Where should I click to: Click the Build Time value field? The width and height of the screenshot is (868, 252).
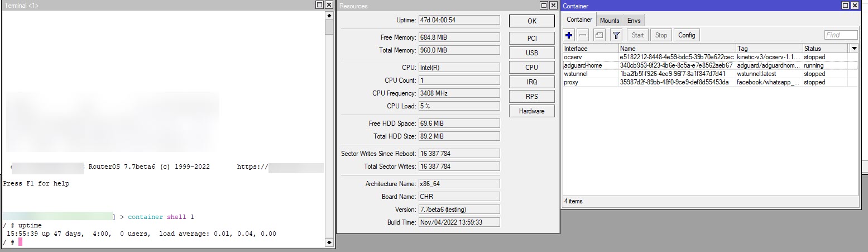(459, 222)
